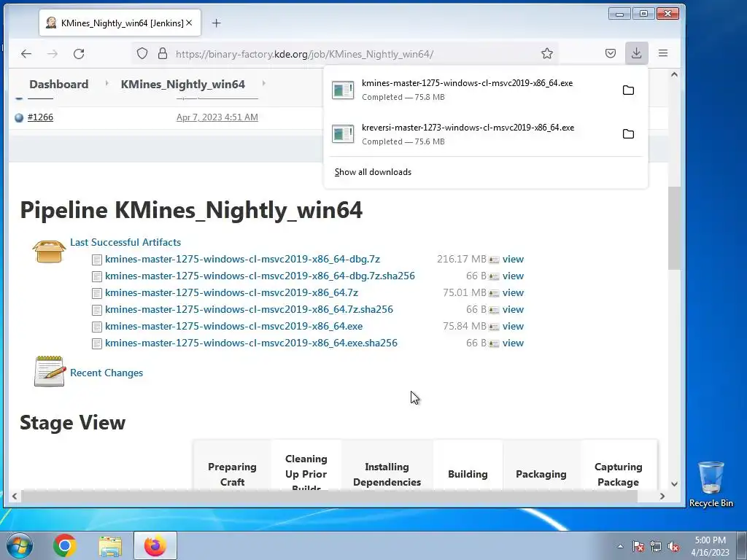Show hidden system tray icons
Screen dimensions: 747x560
coord(620,546)
